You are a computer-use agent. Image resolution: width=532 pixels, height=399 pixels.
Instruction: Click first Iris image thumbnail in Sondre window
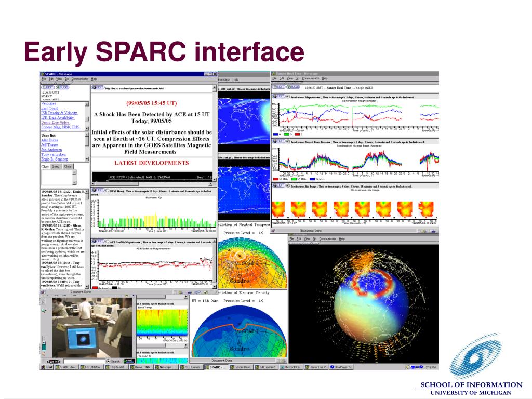click(x=278, y=209)
